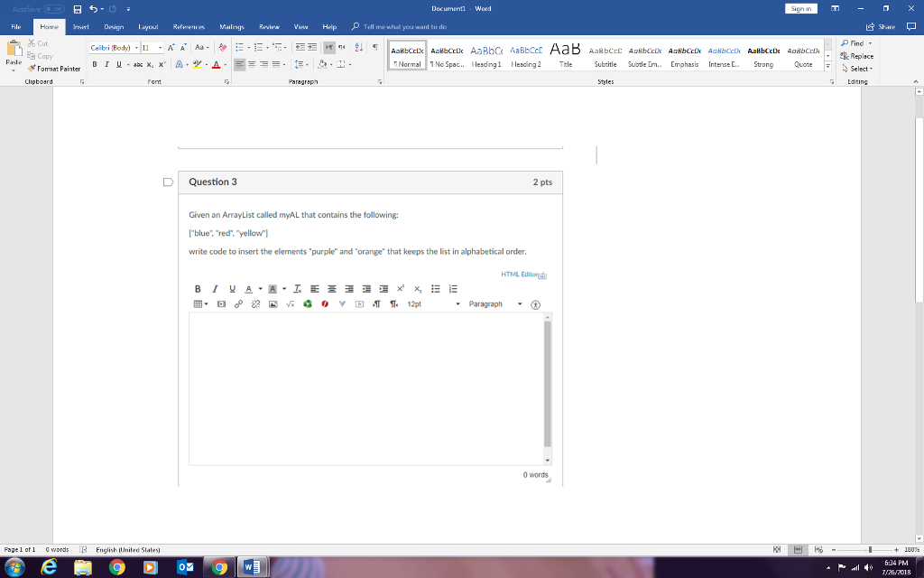The height and width of the screenshot is (578, 924).
Task: Insert an image in the answer editor
Action: click(271, 305)
